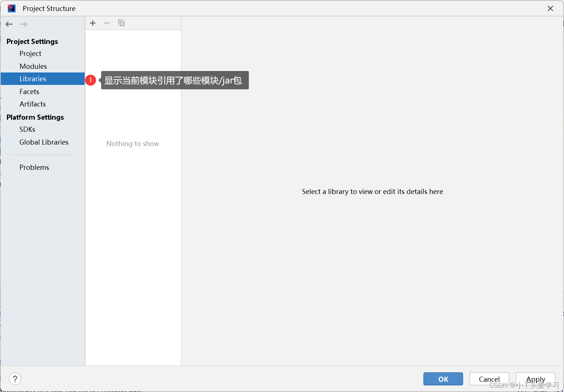This screenshot has height=392, width=564.
Task: Open the Artifacts section
Action: click(x=33, y=104)
